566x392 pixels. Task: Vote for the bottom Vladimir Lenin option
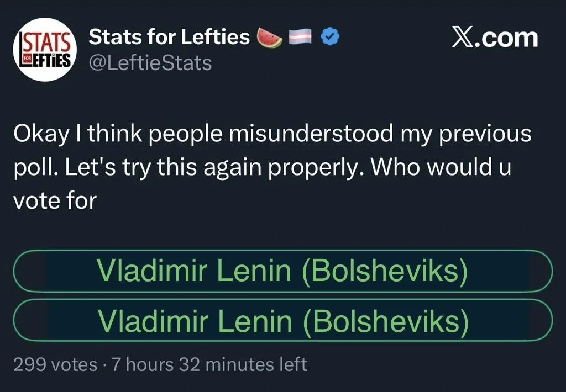[x=282, y=320]
